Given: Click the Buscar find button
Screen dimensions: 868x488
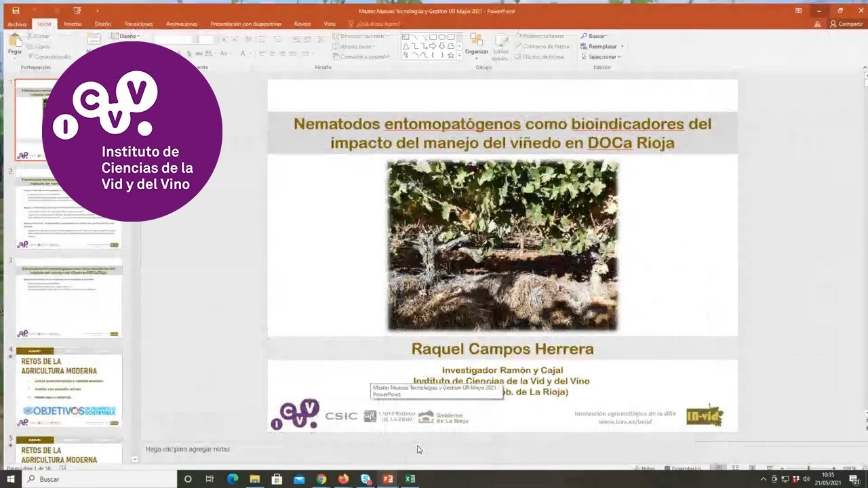Looking at the screenshot, I should 593,36.
